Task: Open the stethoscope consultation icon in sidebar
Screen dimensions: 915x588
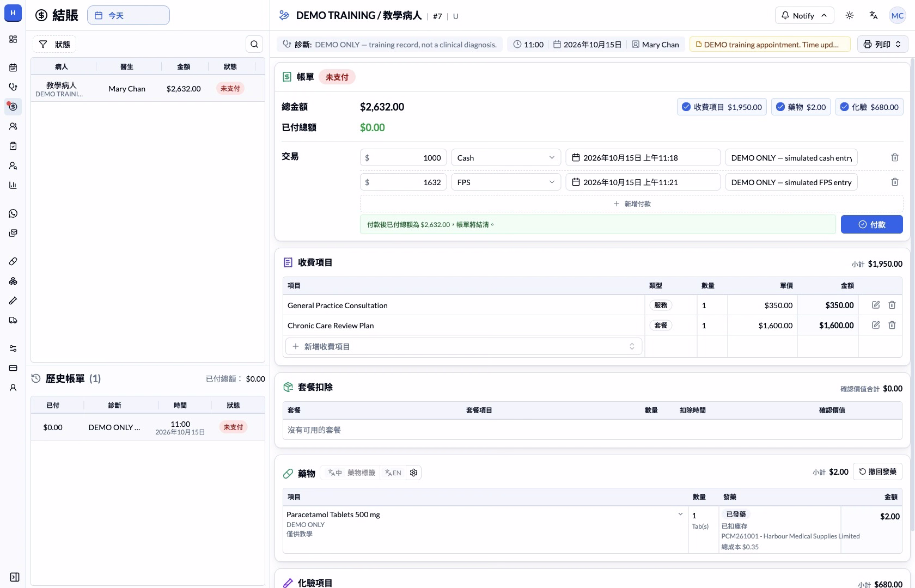Action: 13,87
